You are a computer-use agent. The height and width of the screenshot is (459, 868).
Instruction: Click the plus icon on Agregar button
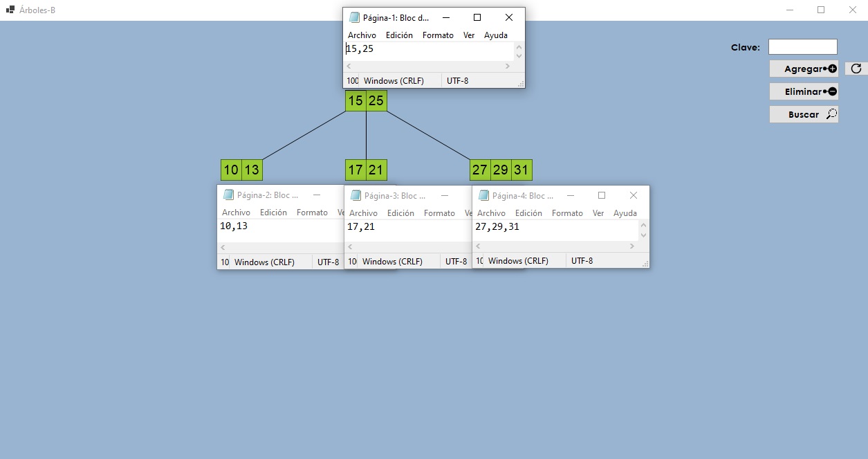(x=833, y=69)
